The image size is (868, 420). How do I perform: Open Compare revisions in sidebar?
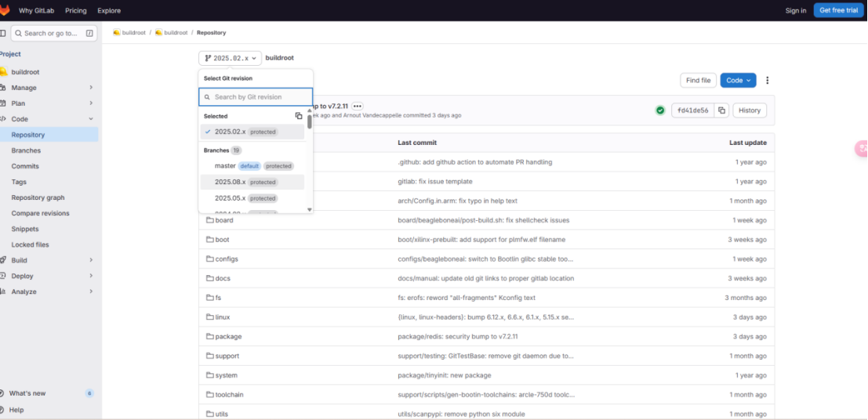pyautogui.click(x=49, y=213)
